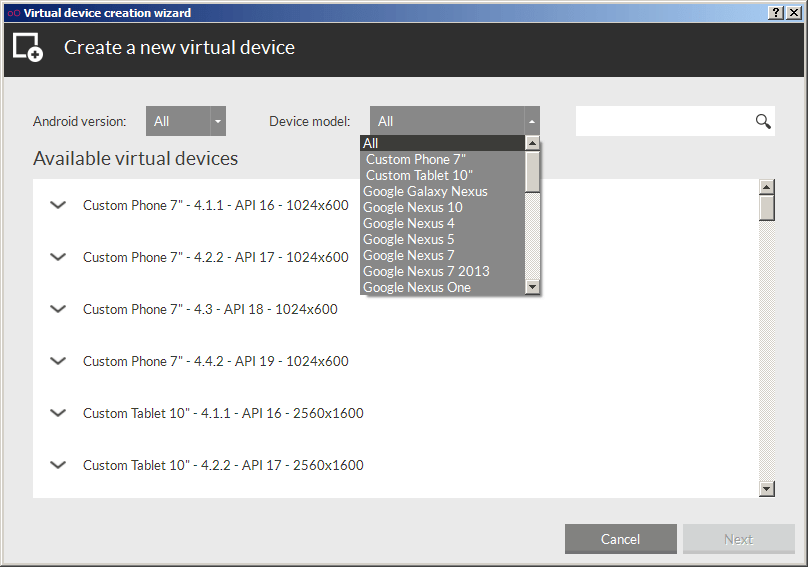Click the Cancel button
This screenshot has height=567, width=808.
coord(620,539)
